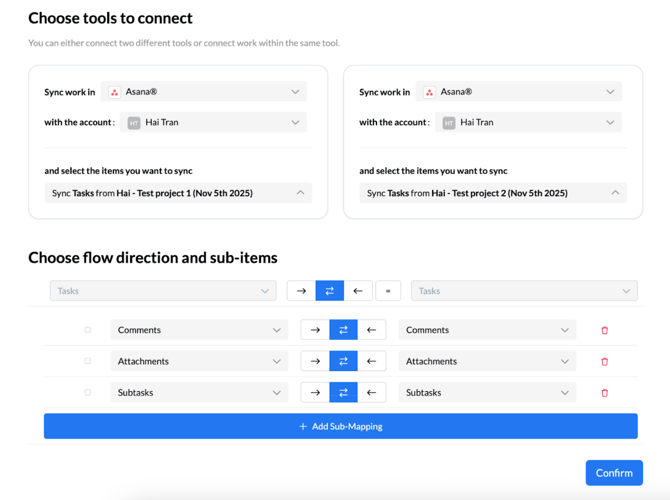This screenshot has height=500, width=670.
Task: Select two-way sync arrows for Subtasks
Action: point(343,393)
